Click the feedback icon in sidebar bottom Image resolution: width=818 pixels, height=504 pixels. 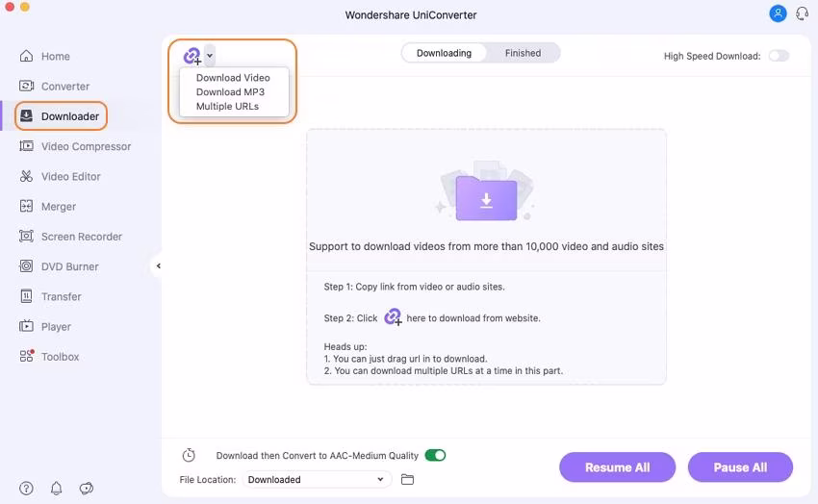point(87,489)
